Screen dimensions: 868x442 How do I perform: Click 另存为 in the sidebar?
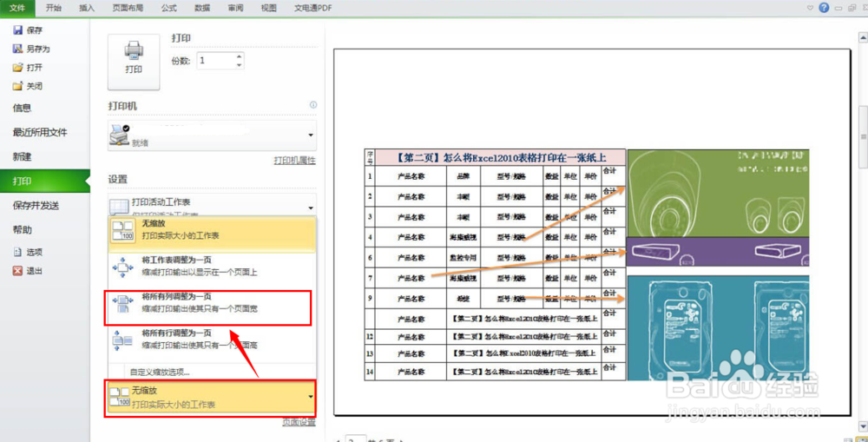(x=31, y=49)
